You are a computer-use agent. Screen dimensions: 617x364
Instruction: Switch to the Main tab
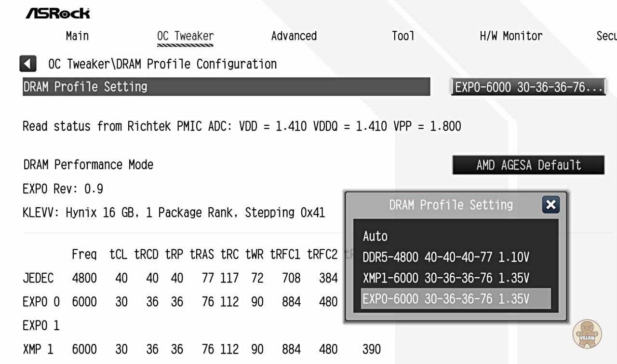77,36
